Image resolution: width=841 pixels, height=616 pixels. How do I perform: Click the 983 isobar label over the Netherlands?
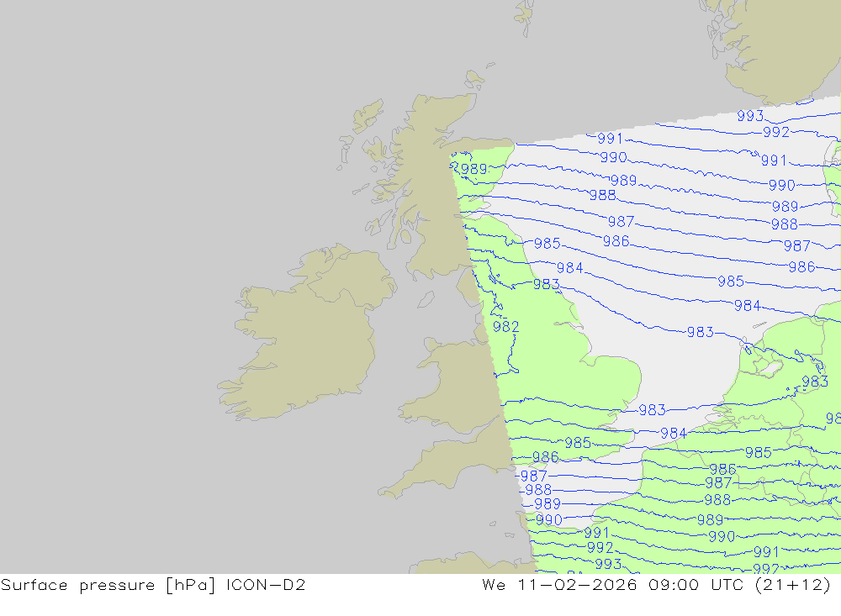(815, 382)
